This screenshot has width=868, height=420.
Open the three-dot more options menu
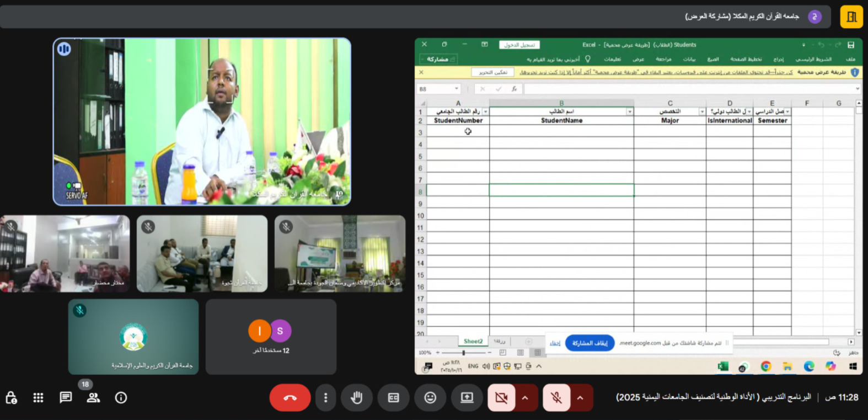[326, 398]
